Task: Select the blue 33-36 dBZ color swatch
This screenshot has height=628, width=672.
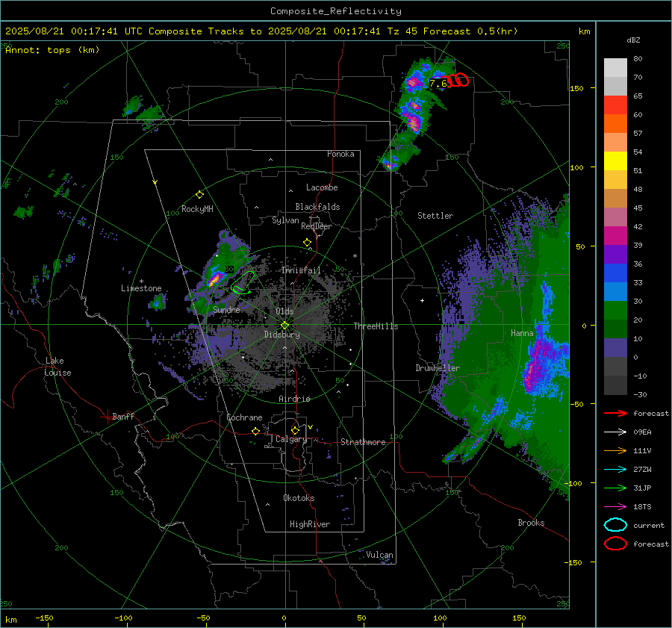Action: point(615,273)
